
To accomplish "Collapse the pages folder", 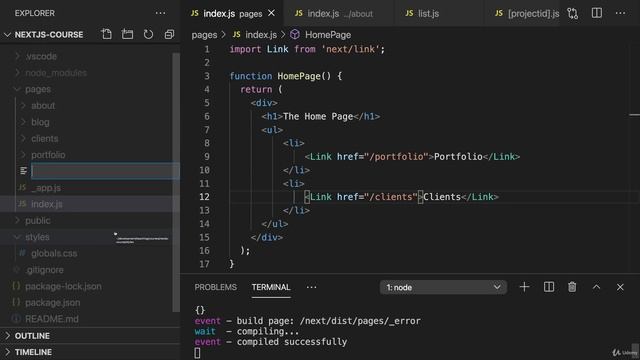I will click(x=17, y=89).
